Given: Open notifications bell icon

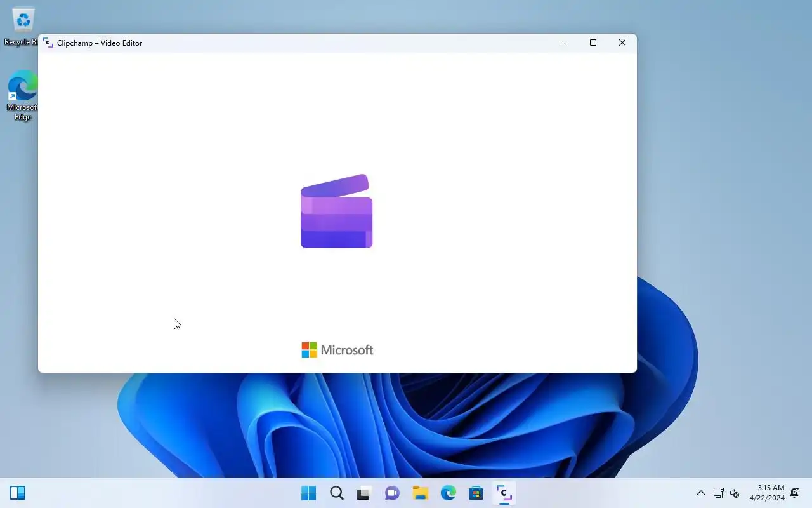Looking at the screenshot, I should tap(794, 493).
